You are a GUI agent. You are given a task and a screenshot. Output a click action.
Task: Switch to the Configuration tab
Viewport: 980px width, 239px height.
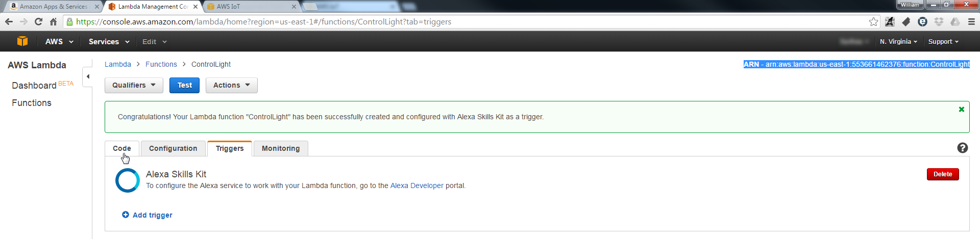173,148
